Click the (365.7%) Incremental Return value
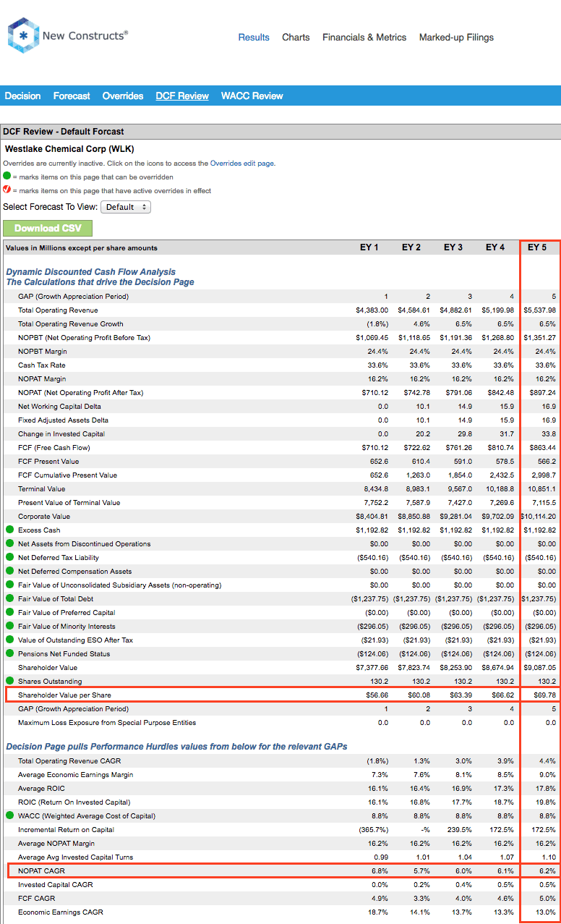 pyautogui.click(x=374, y=830)
